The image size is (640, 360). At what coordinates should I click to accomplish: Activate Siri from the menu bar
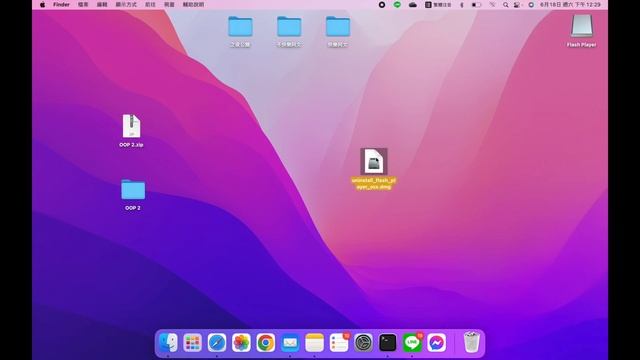pos(531,4)
